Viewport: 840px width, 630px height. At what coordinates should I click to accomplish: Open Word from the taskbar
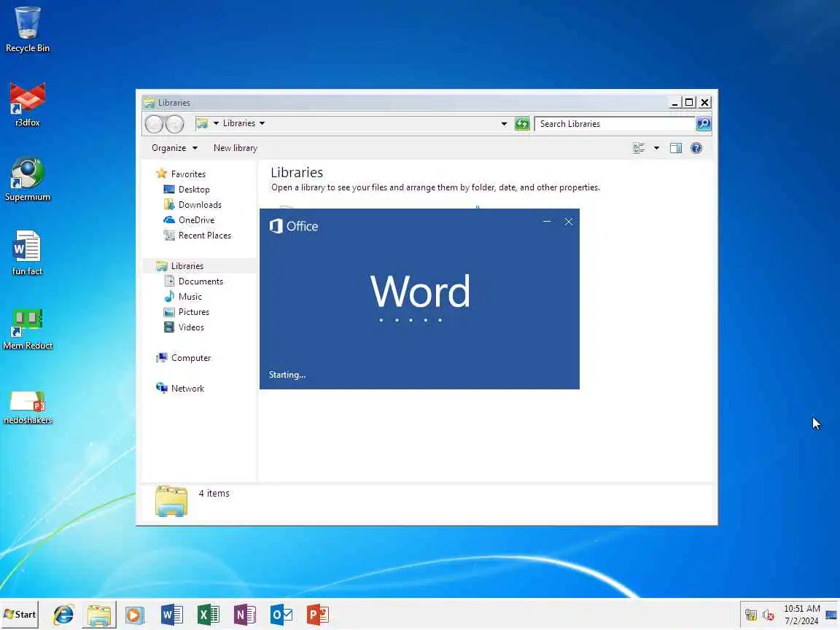coord(172,615)
